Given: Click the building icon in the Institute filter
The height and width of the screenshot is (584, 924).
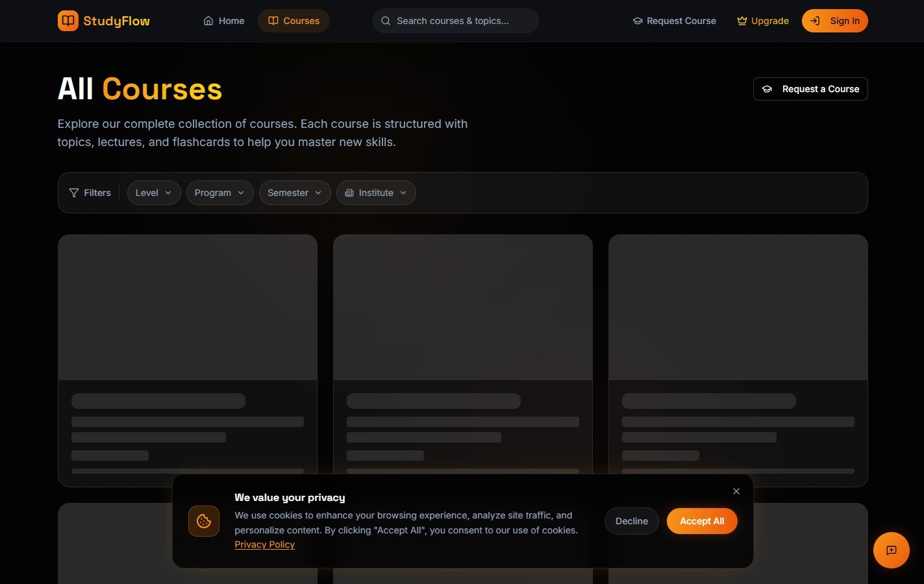Looking at the screenshot, I should 349,193.
